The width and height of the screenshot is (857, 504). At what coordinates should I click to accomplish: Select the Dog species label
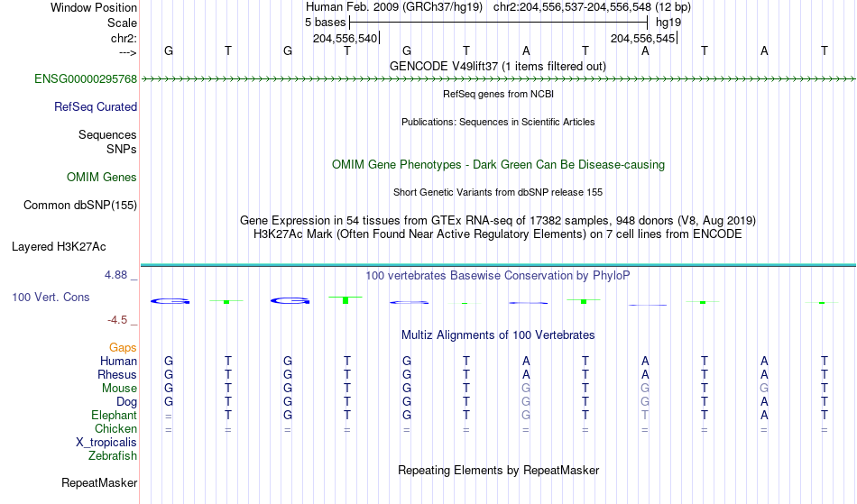point(127,402)
